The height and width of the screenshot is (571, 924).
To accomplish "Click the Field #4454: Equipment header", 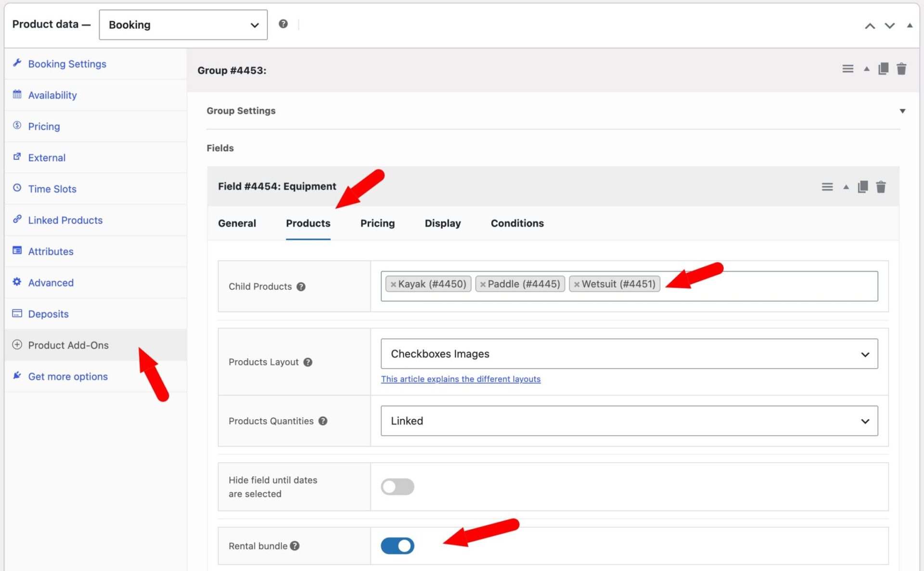I will point(277,186).
